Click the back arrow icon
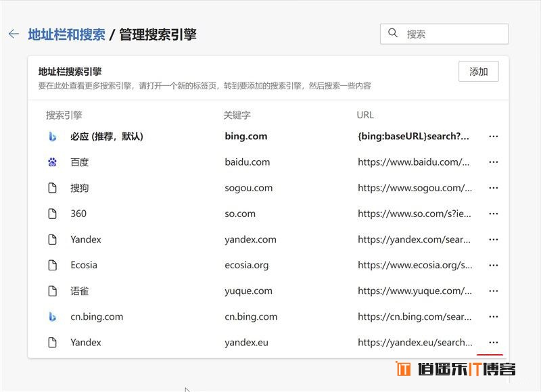The width and height of the screenshot is (541, 392). [14, 34]
